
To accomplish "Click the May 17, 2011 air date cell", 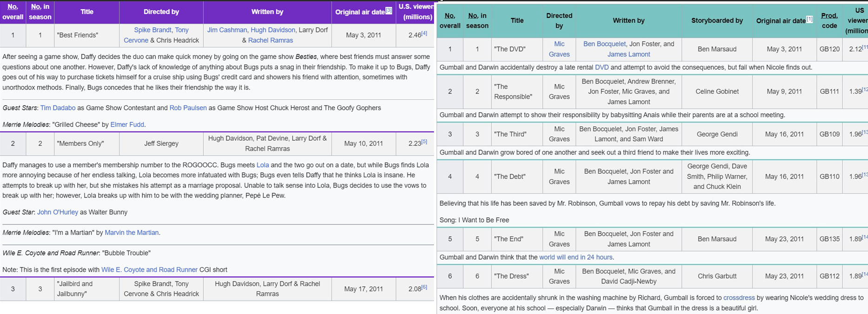I will (364, 289).
